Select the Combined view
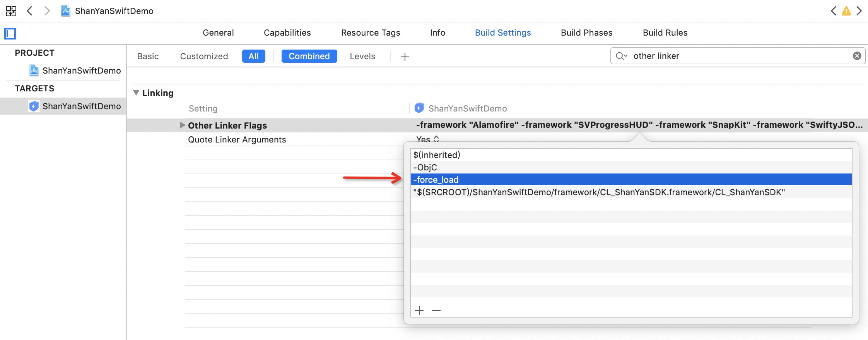Viewport: 868px width, 340px height. pyautogui.click(x=309, y=56)
